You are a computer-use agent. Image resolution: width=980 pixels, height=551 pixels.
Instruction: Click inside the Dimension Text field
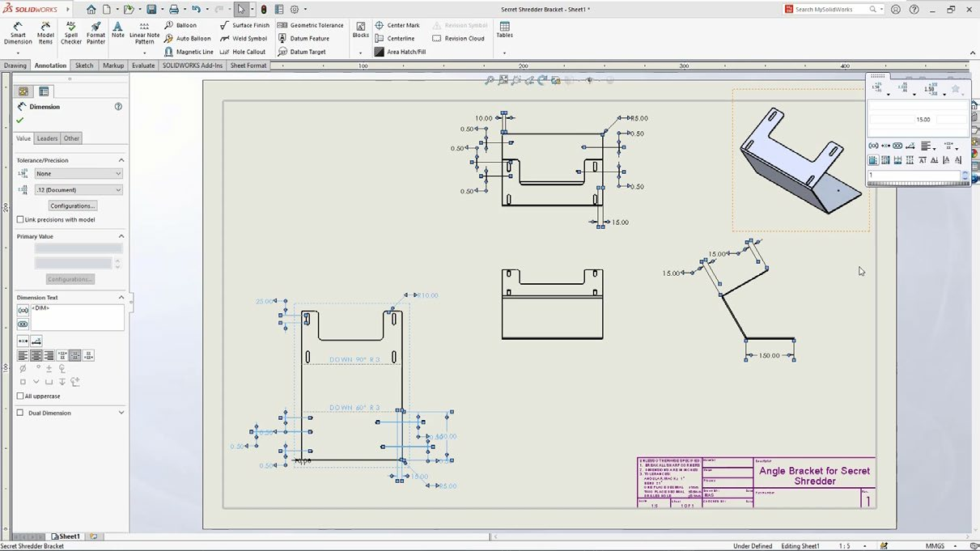pyautogui.click(x=77, y=318)
